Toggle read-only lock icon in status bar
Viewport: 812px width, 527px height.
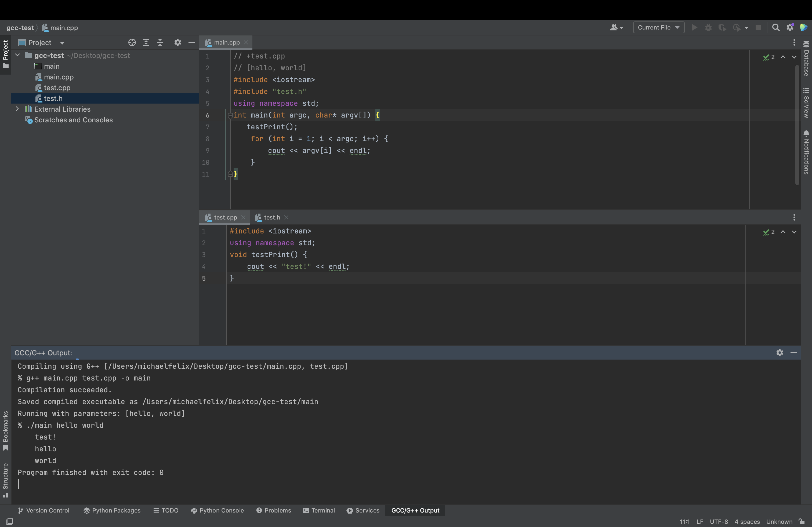click(x=802, y=522)
